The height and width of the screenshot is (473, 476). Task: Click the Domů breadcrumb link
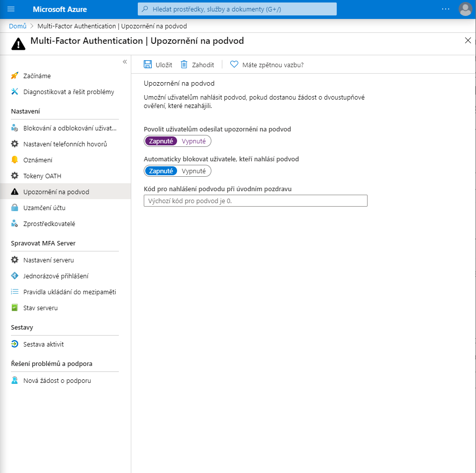coord(17,26)
